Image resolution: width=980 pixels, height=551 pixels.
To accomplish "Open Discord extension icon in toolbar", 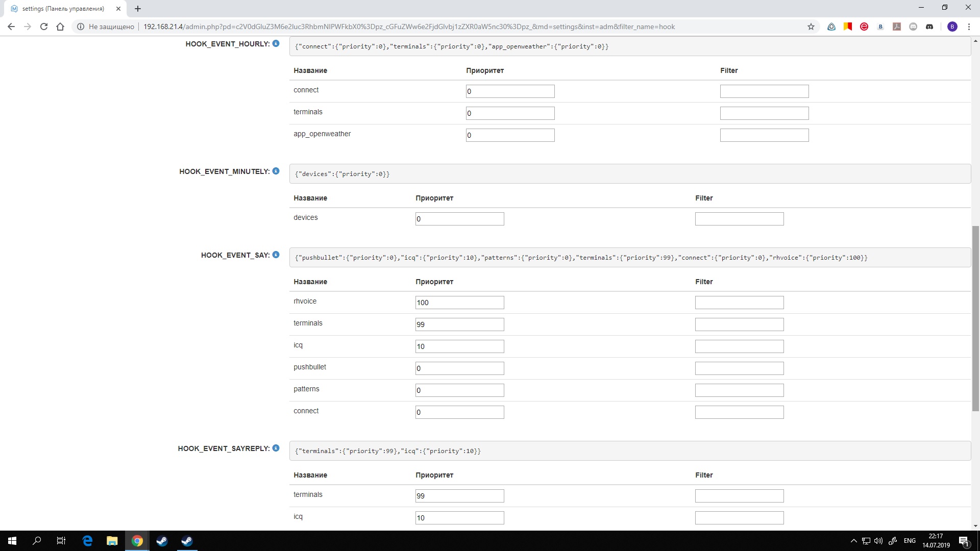I will pos(929,27).
